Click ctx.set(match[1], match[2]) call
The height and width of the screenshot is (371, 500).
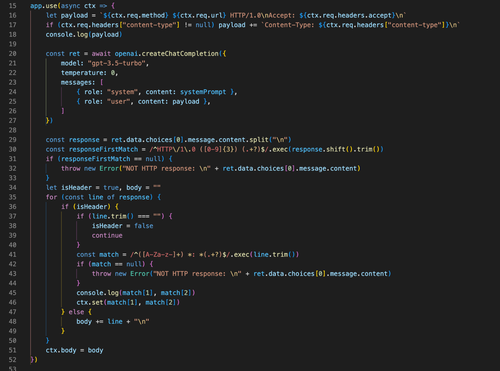[128, 302]
